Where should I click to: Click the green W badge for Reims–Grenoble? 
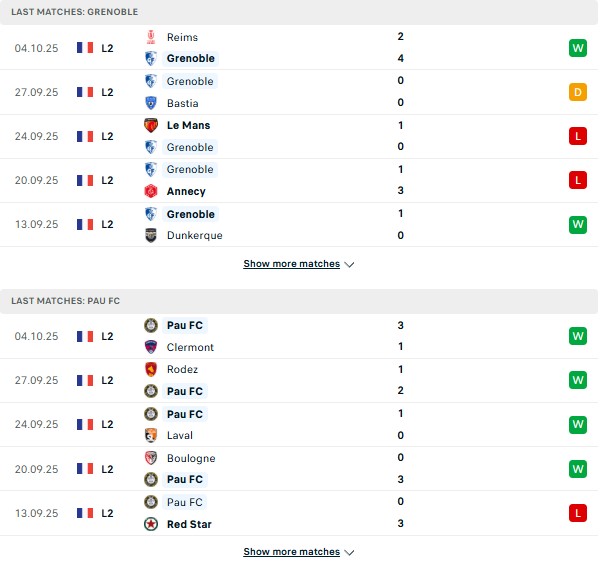(577, 47)
